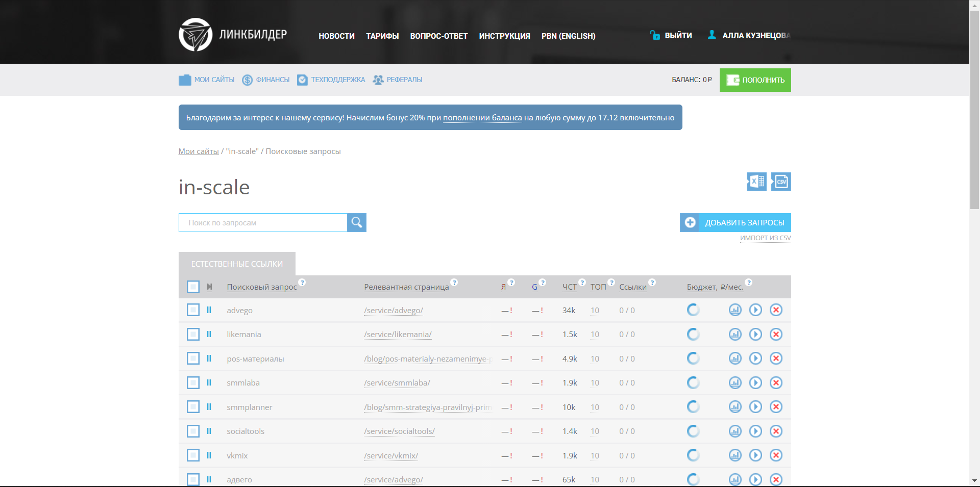
Task: Click the Мои сайты breadcrumb link
Action: click(199, 151)
